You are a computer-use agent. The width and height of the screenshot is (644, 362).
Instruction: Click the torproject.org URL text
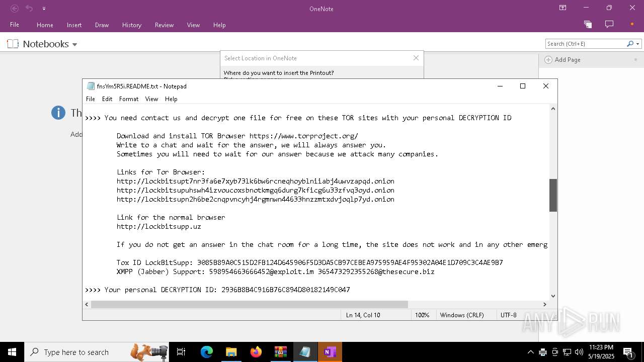304,136
